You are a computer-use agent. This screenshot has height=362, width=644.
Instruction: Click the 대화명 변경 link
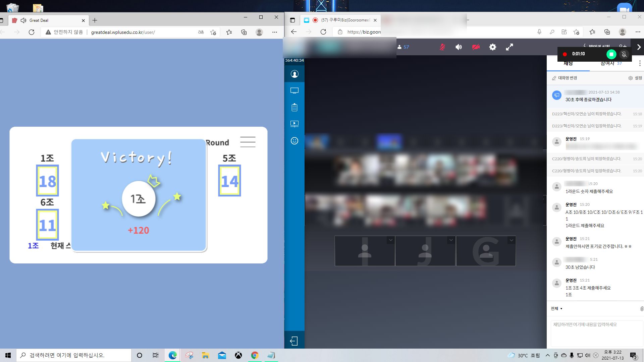(x=565, y=78)
